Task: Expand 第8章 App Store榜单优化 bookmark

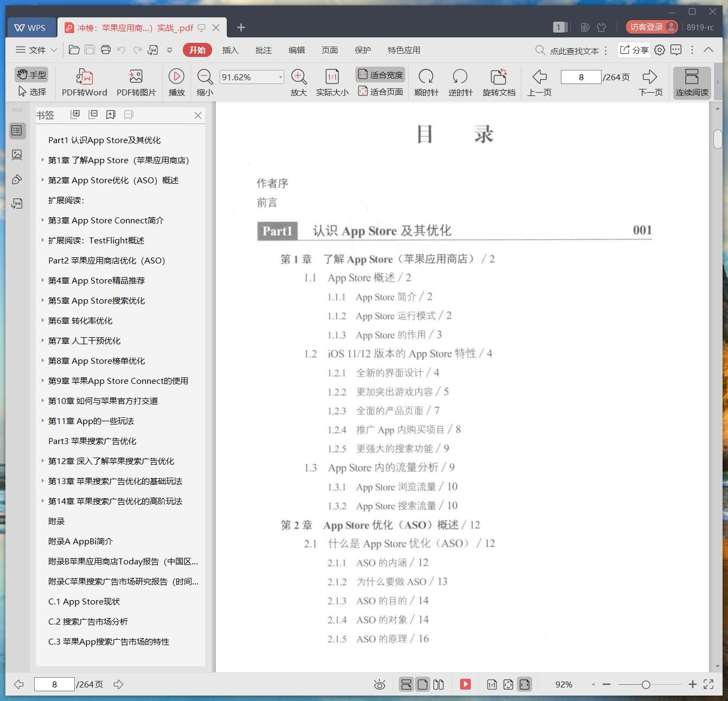Action: (x=42, y=361)
